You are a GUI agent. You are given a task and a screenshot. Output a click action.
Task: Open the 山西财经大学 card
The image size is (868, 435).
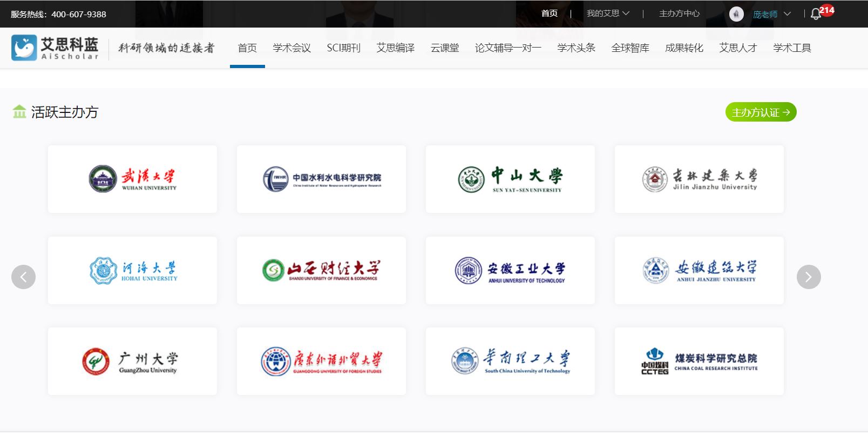click(321, 270)
